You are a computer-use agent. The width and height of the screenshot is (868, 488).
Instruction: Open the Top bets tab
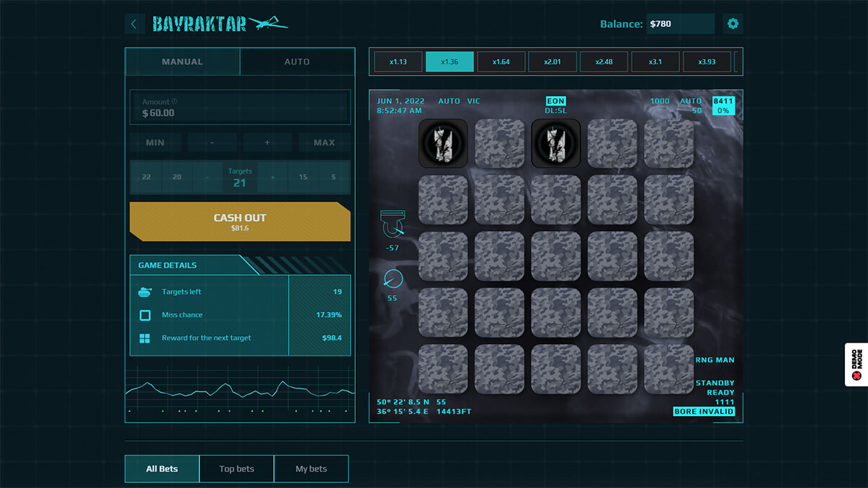tap(236, 469)
